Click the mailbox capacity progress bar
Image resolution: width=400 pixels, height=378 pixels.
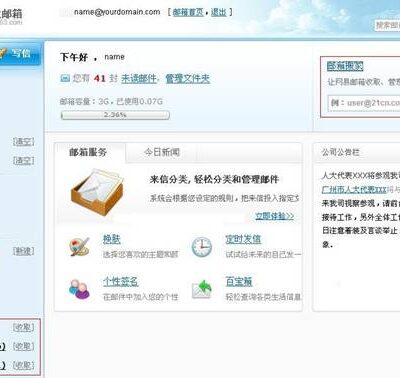pyautogui.click(x=115, y=115)
